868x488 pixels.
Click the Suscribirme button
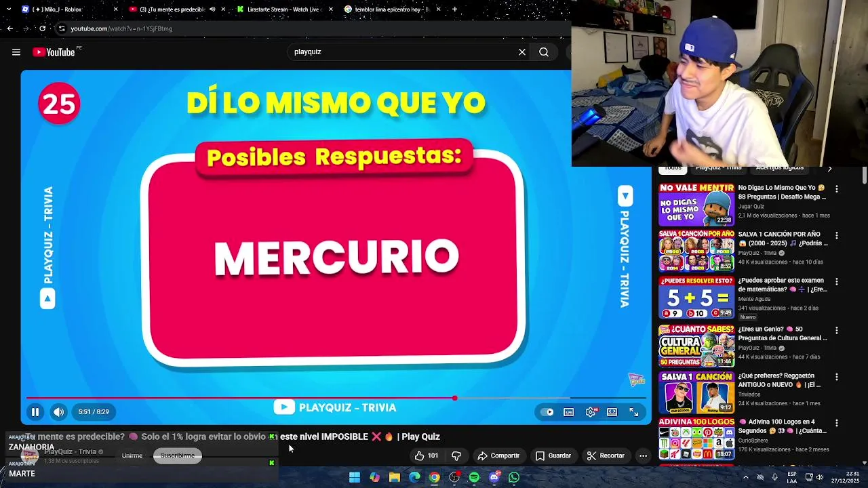178,455
